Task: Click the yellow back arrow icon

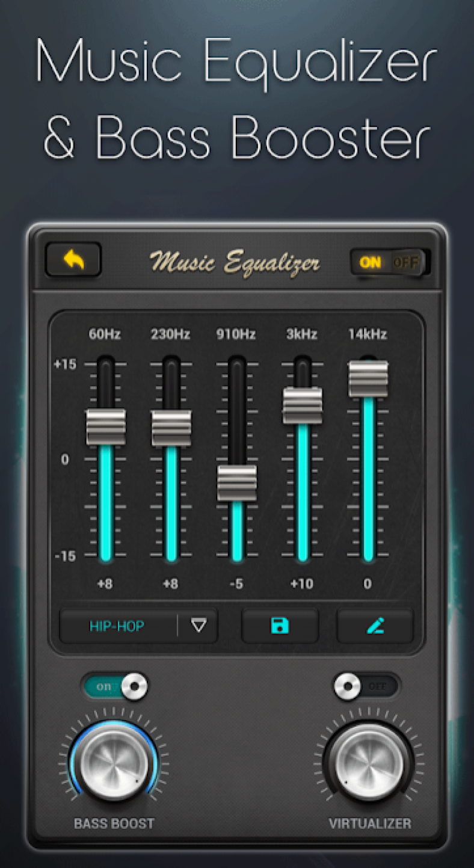Action: tap(73, 260)
